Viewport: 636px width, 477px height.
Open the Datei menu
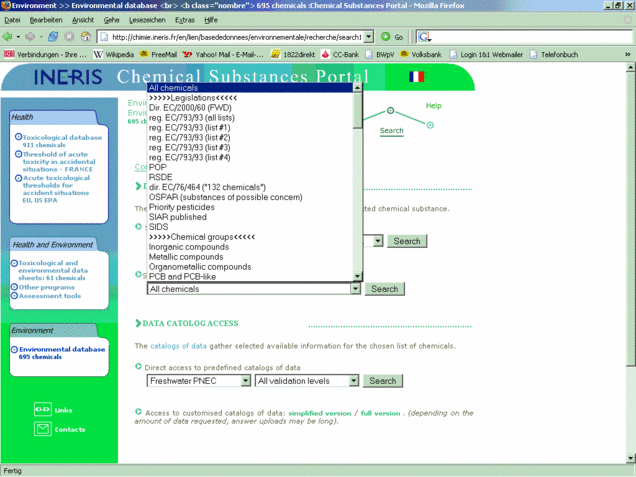tap(12, 20)
